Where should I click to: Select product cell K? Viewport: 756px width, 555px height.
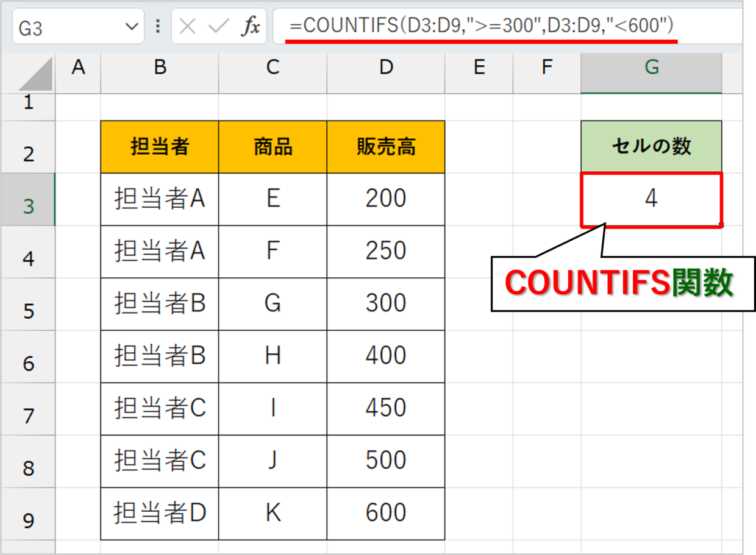[x=273, y=514]
